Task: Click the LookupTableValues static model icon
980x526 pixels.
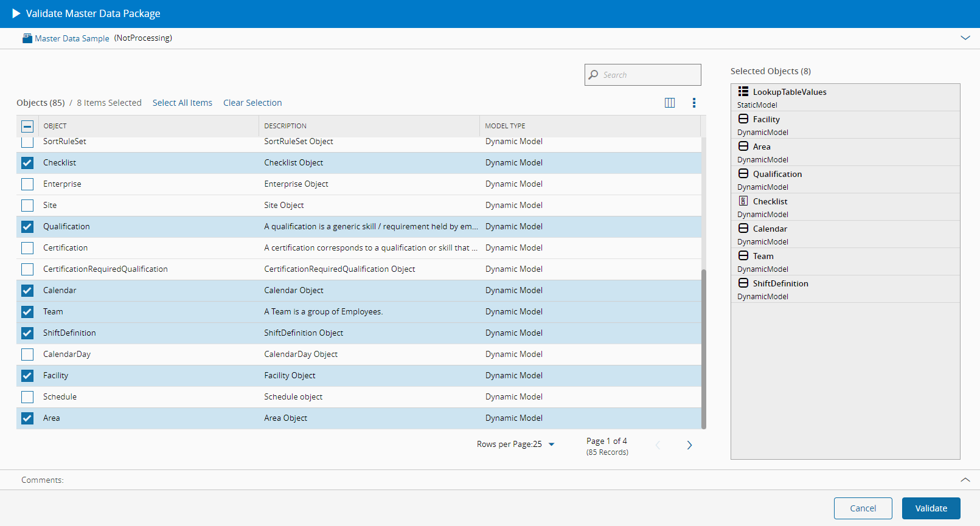Action: point(743,92)
